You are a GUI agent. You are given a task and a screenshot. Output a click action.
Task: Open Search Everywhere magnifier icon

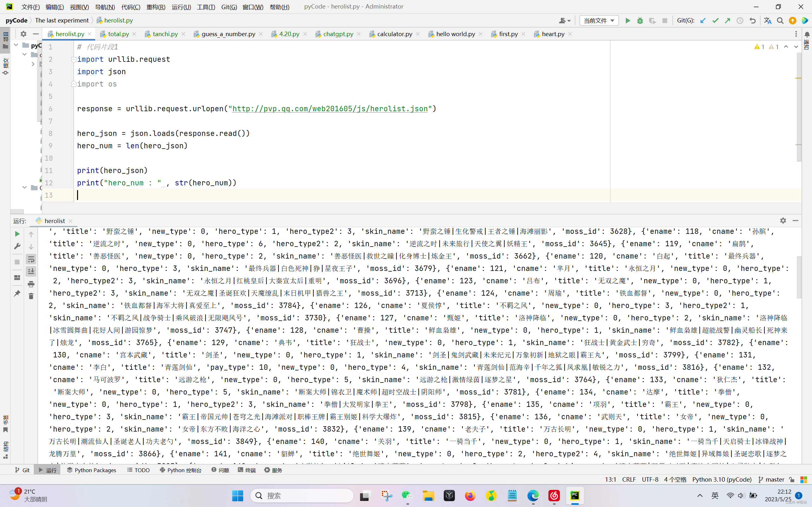click(780, 21)
